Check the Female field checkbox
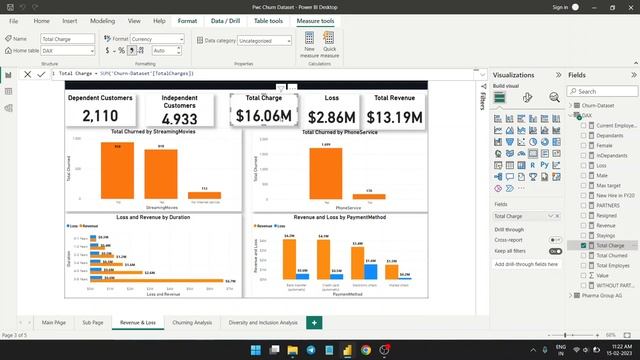This screenshot has width=640, height=360. (x=583, y=145)
